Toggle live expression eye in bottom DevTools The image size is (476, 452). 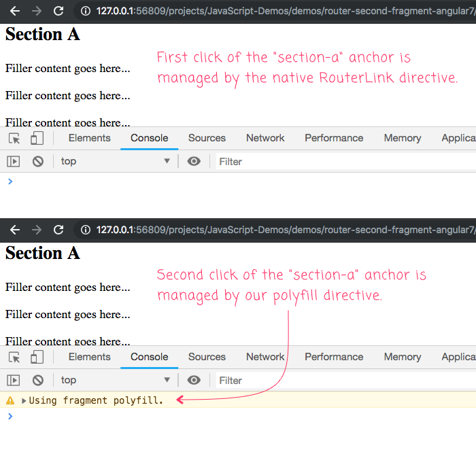pyautogui.click(x=194, y=380)
